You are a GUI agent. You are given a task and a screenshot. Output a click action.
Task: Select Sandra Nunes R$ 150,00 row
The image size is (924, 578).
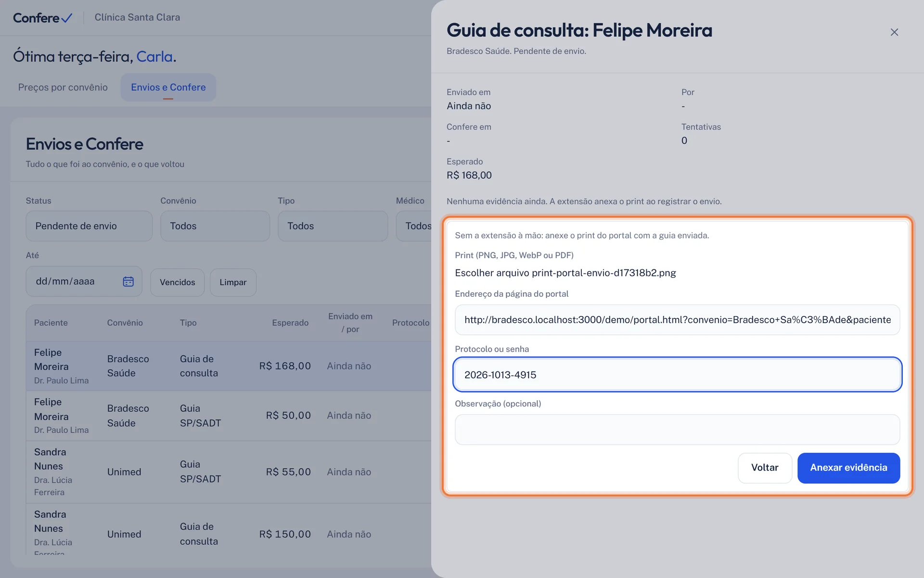pos(229,530)
